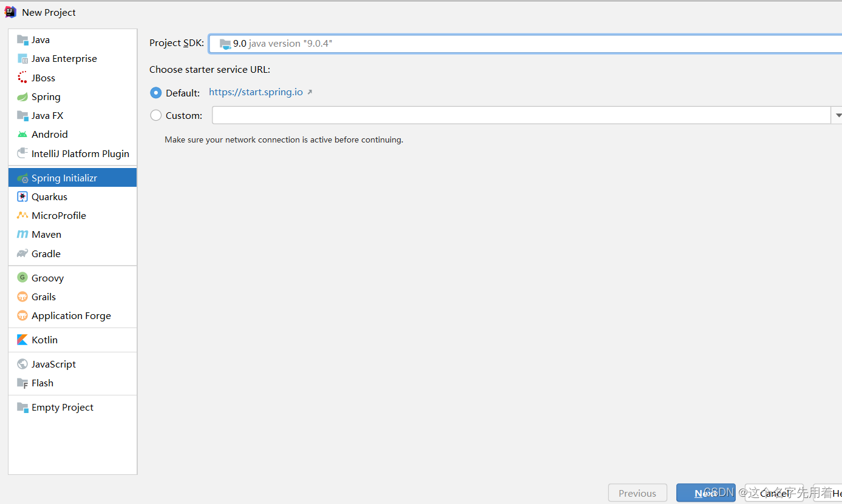Click the Application Forge icon
The height and width of the screenshot is (504, 842).
pyautogui.click(x=22, y=316)
